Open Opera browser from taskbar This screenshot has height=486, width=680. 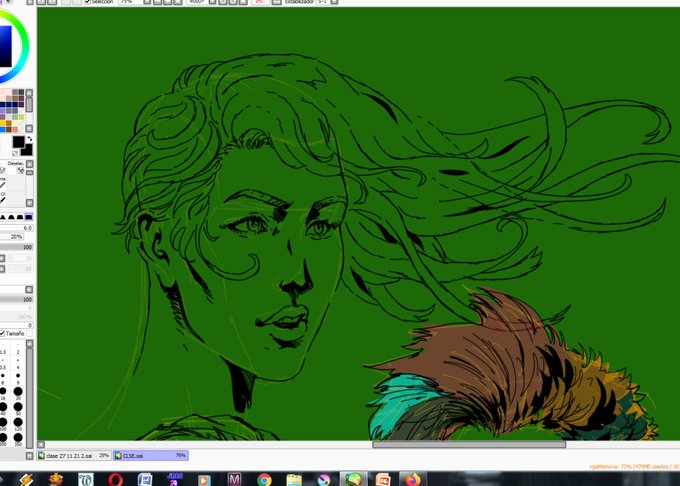[x=115, y=479]
